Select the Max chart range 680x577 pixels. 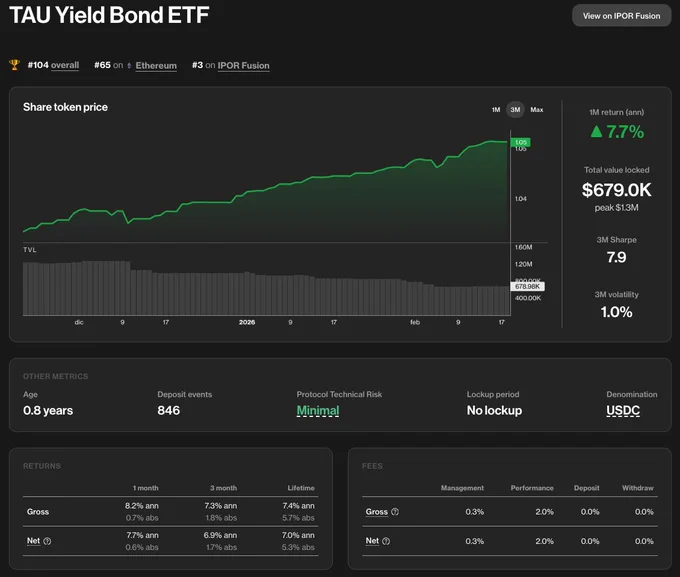pyautogui.click(x=536, y=110)
